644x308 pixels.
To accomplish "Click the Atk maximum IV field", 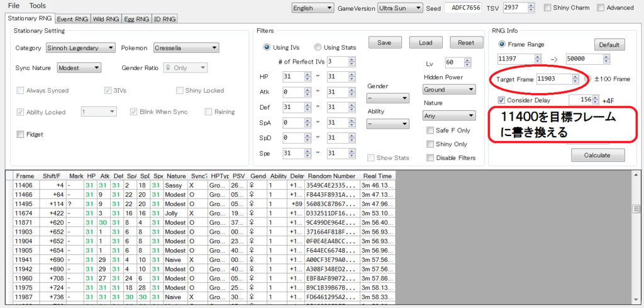I will coord(341,92).
